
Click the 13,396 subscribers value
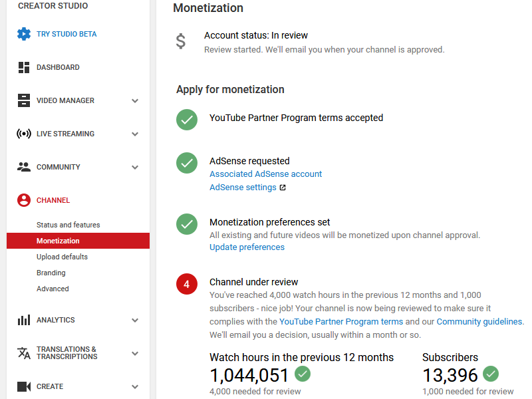450,375
